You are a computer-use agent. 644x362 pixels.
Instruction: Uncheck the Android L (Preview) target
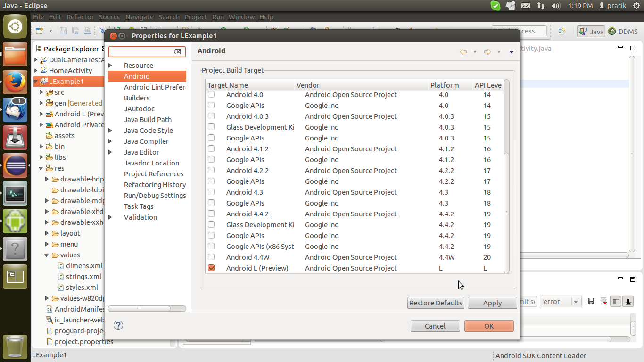click(x=211, y=268)
